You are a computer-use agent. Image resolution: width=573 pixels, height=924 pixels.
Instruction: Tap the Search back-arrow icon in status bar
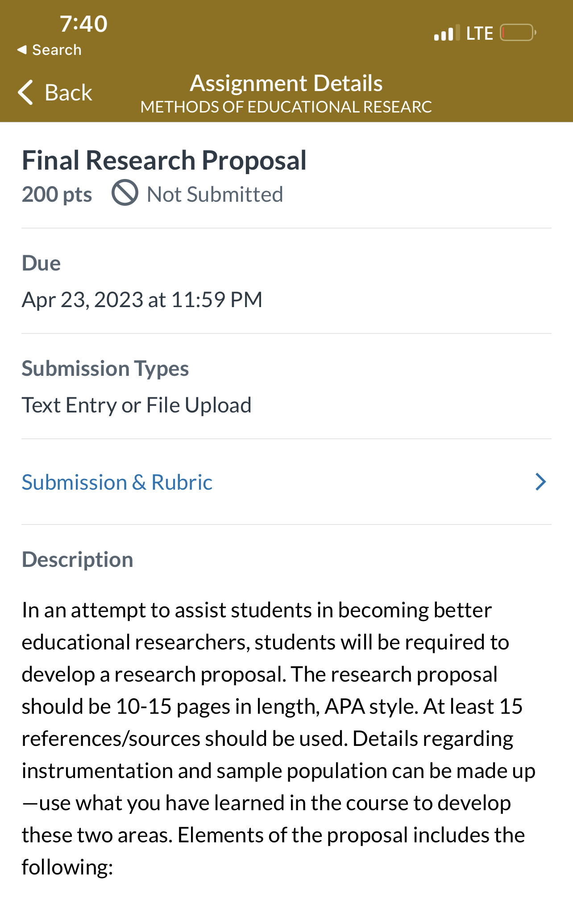tap(22, 50)
